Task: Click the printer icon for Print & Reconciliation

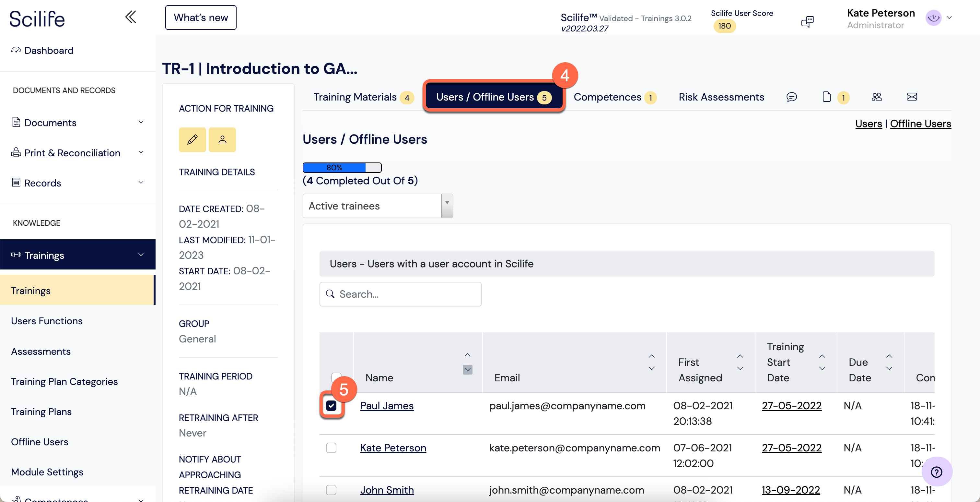Action: click(x=16, y=152)
